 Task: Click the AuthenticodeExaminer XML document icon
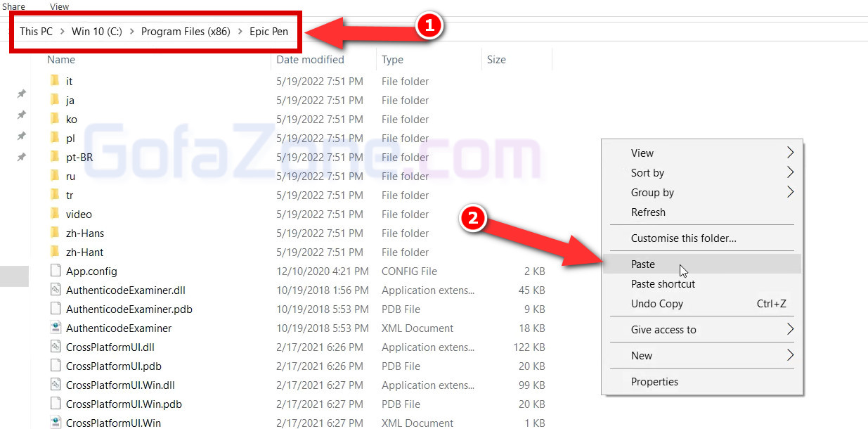(x=56, y=328)
